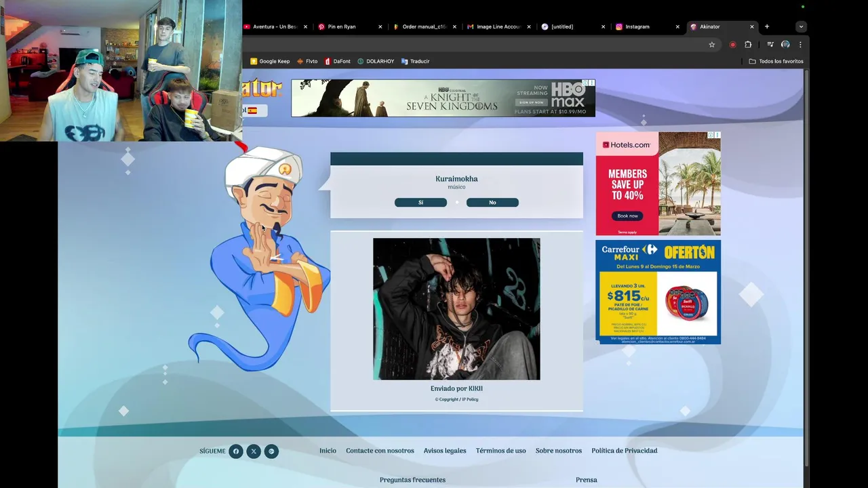Open the Flvto bookmark
The width and height of the screenshot is (868, 488).
pos(307,61)
